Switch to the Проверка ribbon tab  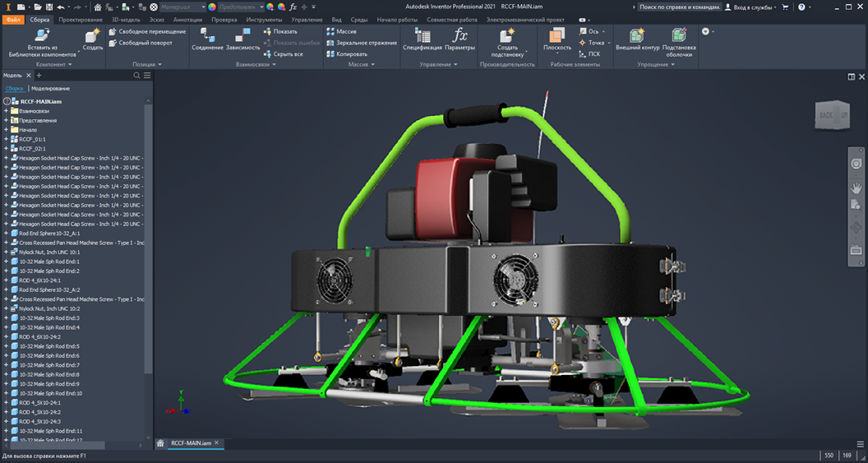[224, 19]
